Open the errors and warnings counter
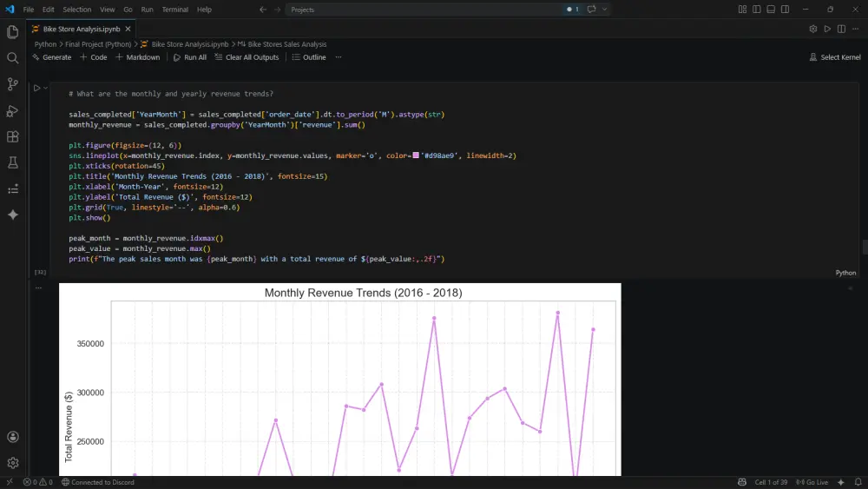Image resolution: width=868 pixels, height=489 pixels. (x=37, y=482)
